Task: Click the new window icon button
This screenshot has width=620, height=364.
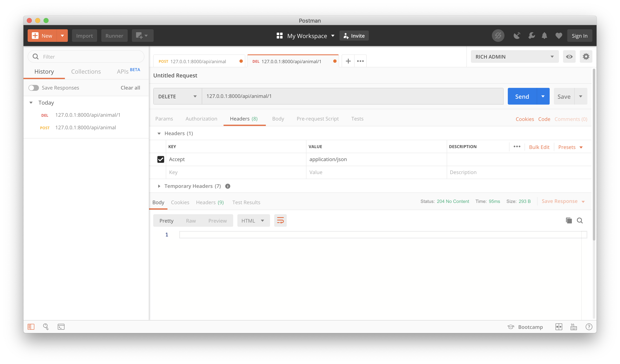Action: pos(143,36)
